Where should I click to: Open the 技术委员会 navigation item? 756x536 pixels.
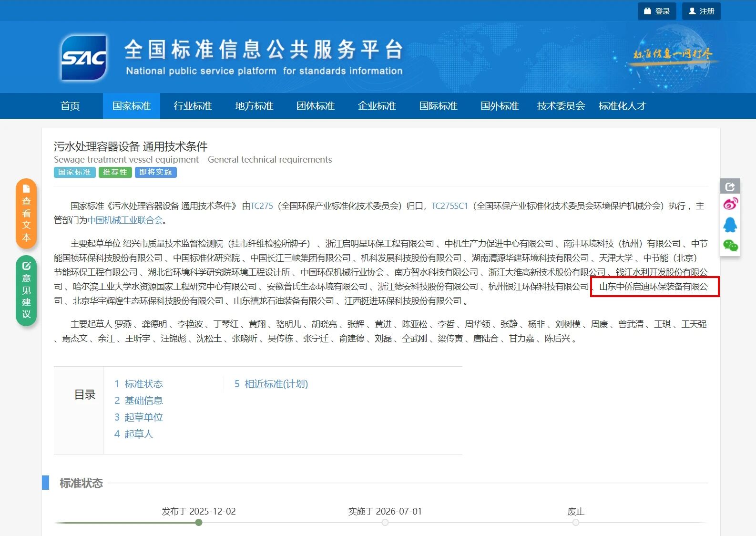(561, 106)
